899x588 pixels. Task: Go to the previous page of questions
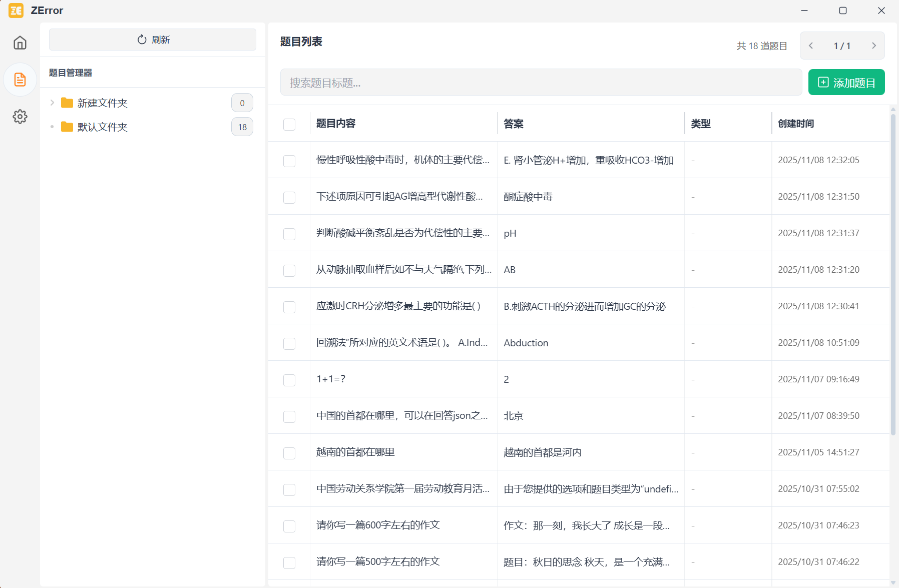[811, 46]
